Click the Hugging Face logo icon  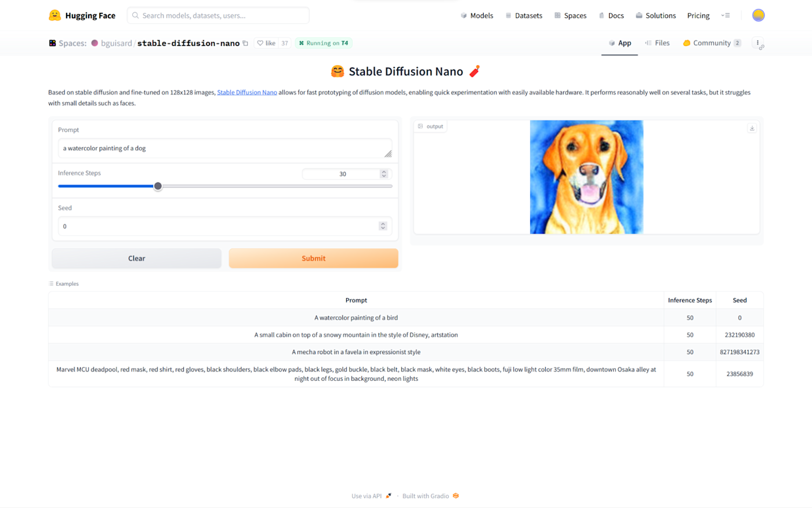pyautogui.click(x=55, y=15)
